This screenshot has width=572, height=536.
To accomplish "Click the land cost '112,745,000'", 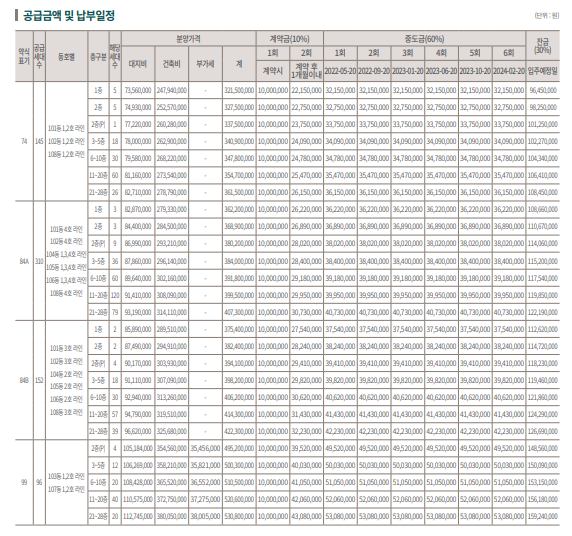I will tap(138, 516).
